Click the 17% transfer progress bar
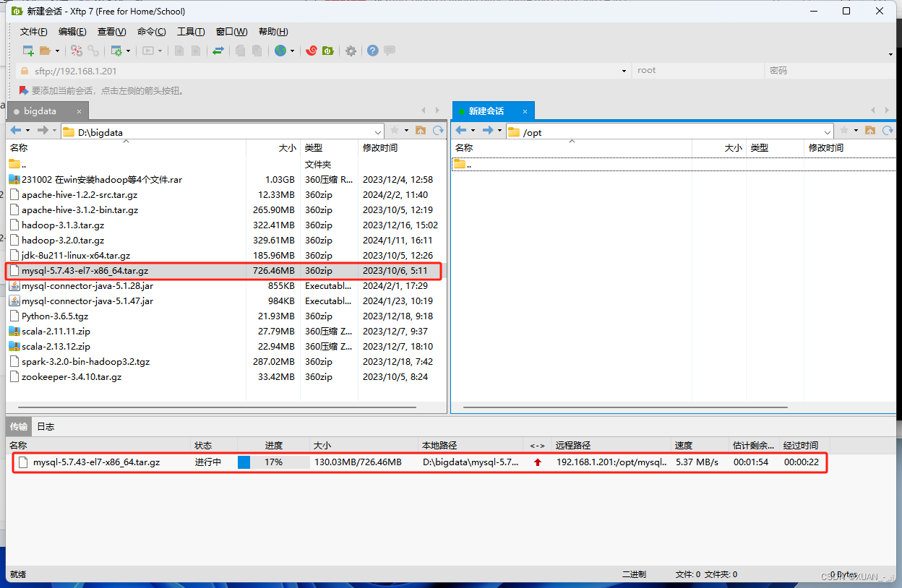The width and height of the screenshot is (902, 588). (x=273, y=462)
